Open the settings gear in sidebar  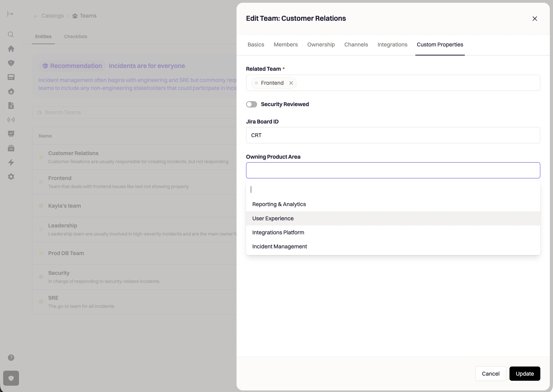click(11, 177)
